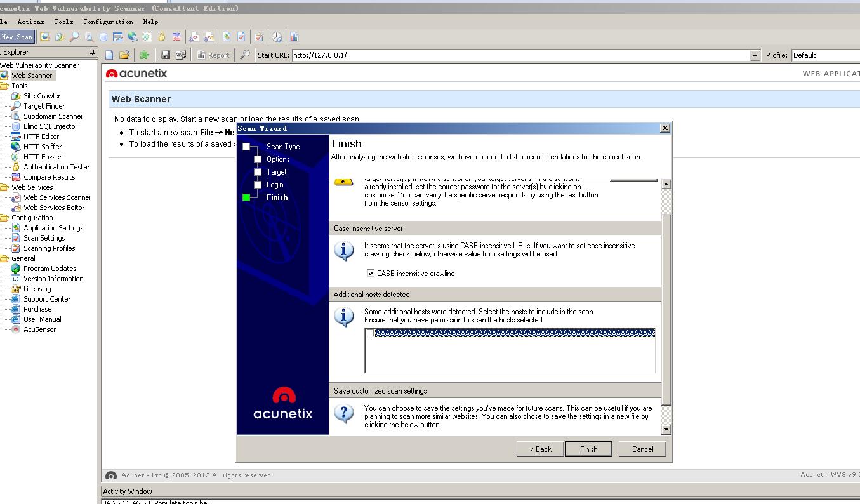Tick the additional detected host checkbox
This screenshot has height=504, width=860.
pyautogui.click(x=371, y=333)
